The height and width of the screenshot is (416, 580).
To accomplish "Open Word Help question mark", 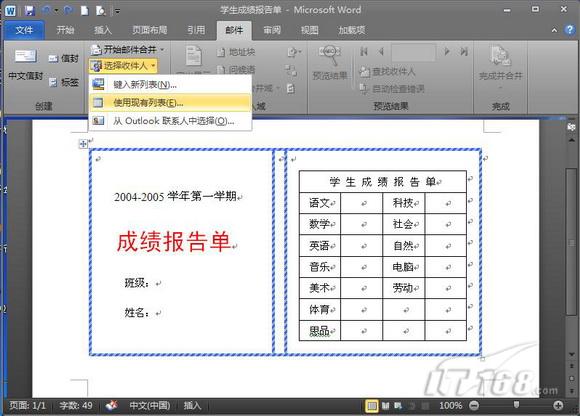I will (x=570, y=30).
